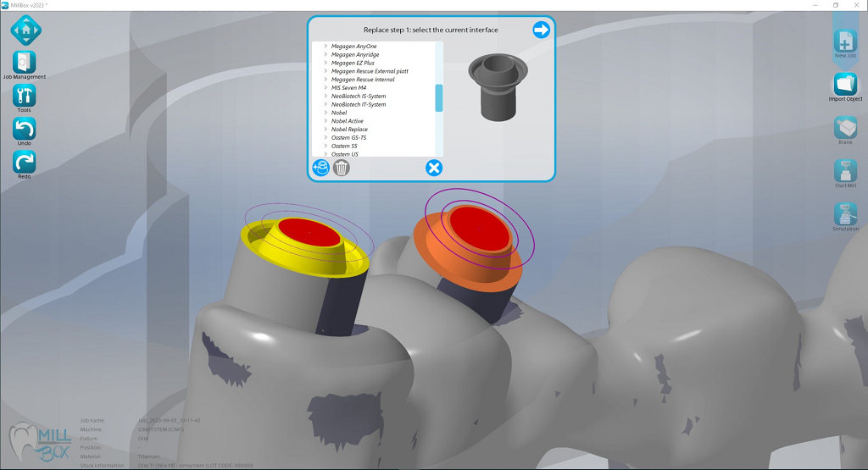The image size is (868, 470).
Task: Expand the Osstem SS entry
Action: pos(325,146)
